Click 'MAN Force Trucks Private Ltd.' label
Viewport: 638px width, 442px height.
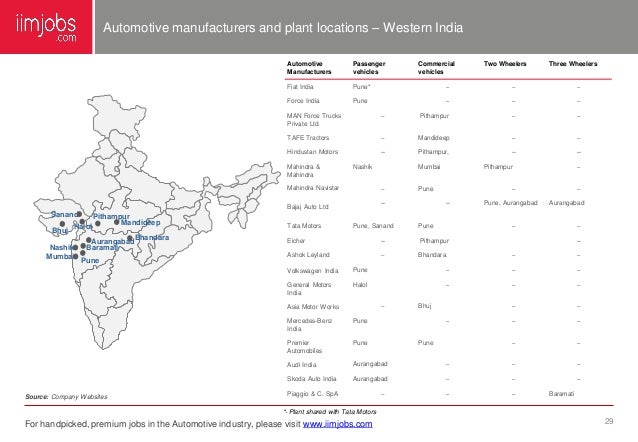tap(314, 120)
